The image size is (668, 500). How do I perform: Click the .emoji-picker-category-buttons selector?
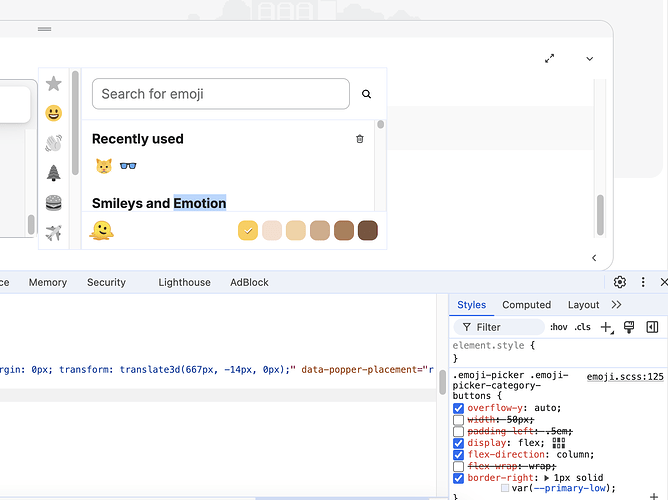tap(510, 385)
